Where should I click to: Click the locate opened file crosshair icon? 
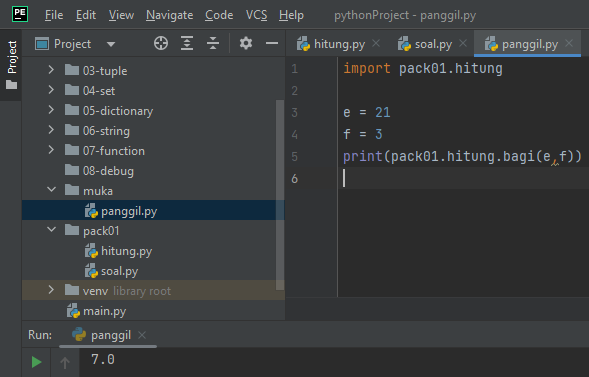[161, 44]
